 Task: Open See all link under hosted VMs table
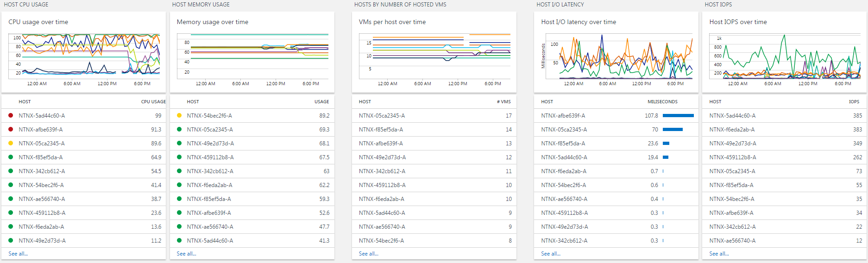click(369, 254)
